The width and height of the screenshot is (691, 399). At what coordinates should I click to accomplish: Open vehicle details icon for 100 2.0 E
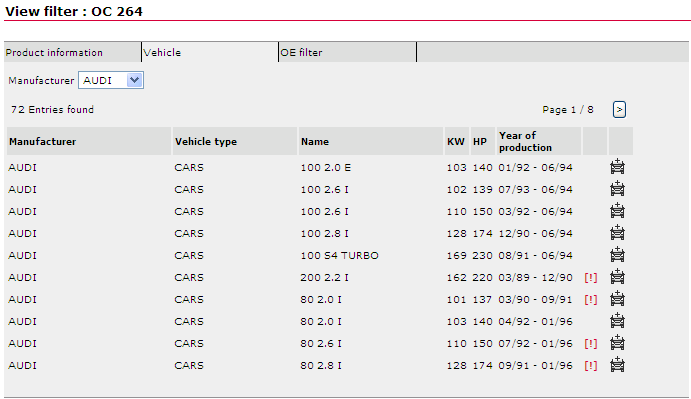(x=617, y=167)
